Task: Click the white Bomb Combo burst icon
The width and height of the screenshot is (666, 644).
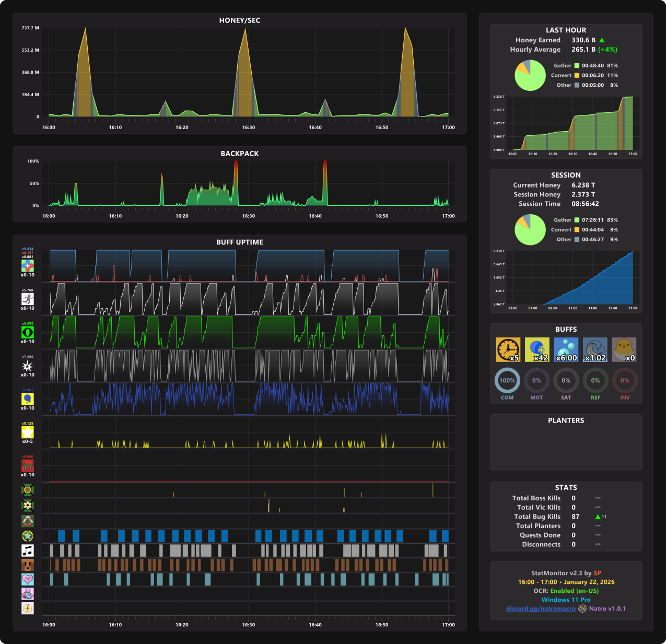Action: (x=28, y=366)
